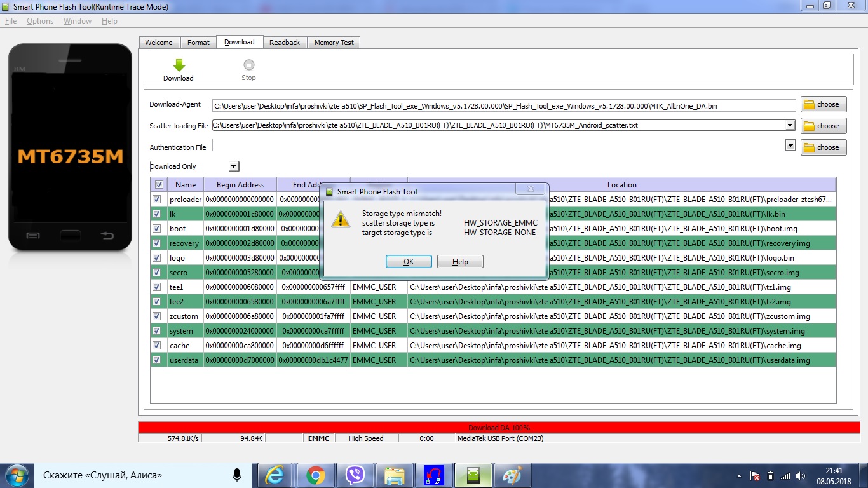Open the Authentication File dropdown arrow
Screen dimensions: 868x488
tap(790, 146)
